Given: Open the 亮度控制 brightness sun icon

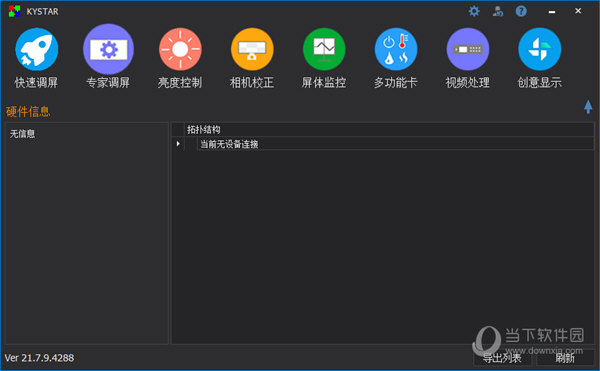Looking at the screenshot, I should pyautogui.click(x=180, y=49).
